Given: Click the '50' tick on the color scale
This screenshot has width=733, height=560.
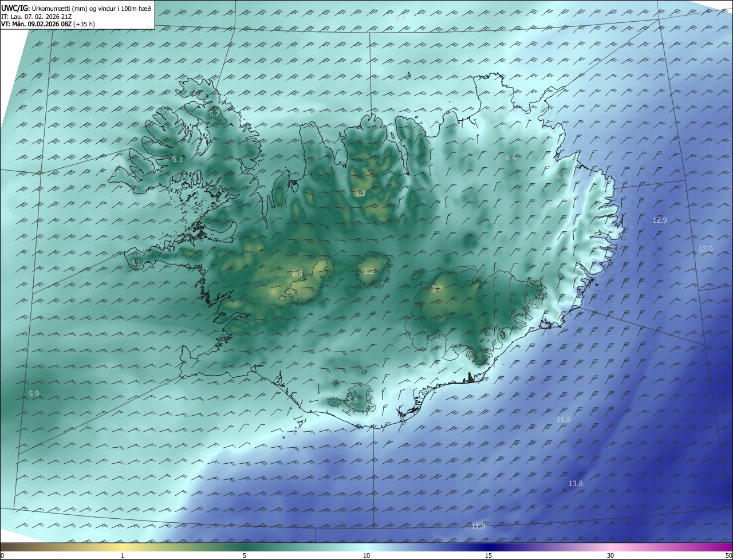Looking at the screenshot, I should (728, 555).
